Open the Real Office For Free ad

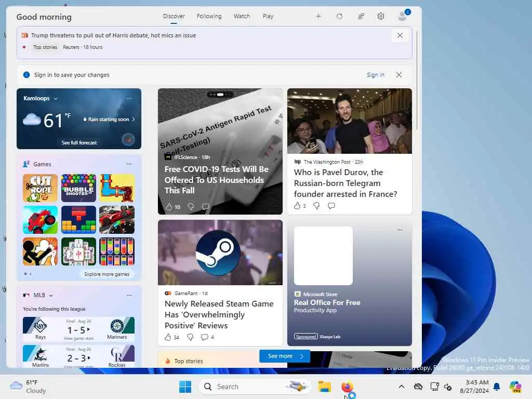pyautogui.click(x=327, y=303)
